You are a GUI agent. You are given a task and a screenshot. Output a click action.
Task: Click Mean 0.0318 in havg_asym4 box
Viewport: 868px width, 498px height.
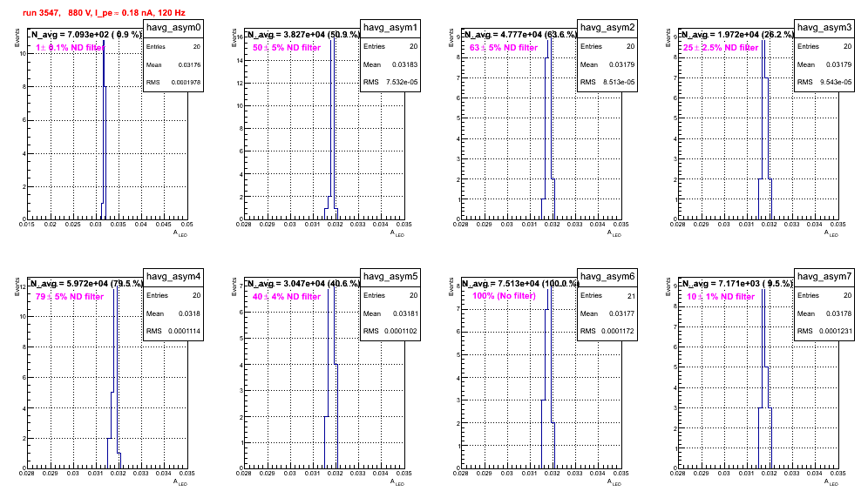173,313
